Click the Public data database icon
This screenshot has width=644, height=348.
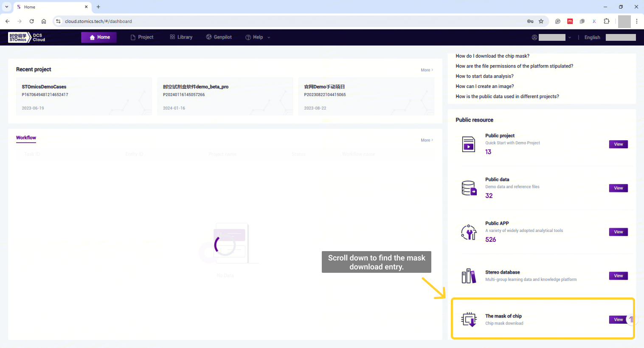tap(469, 188)
